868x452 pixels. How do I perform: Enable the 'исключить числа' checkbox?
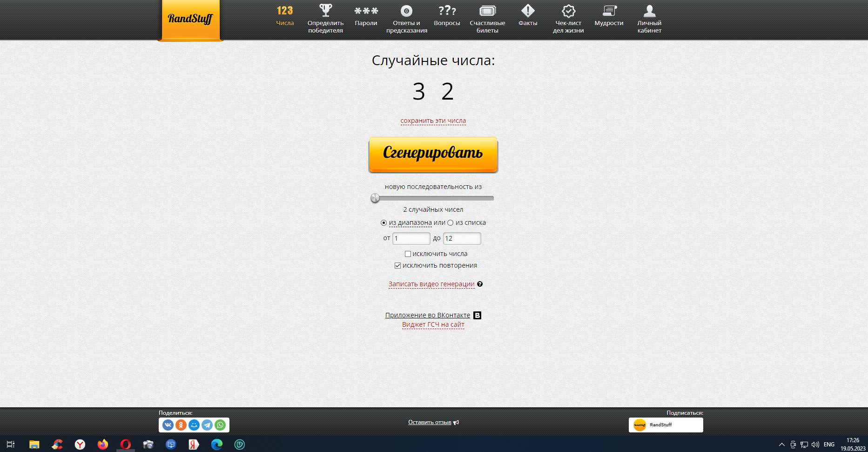coord(408,254)
